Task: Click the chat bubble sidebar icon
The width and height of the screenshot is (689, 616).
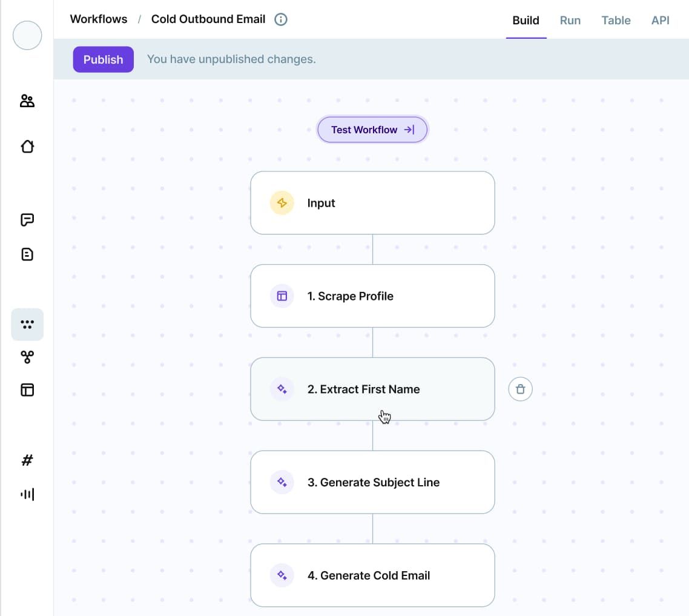Action: tap(27, 220)
